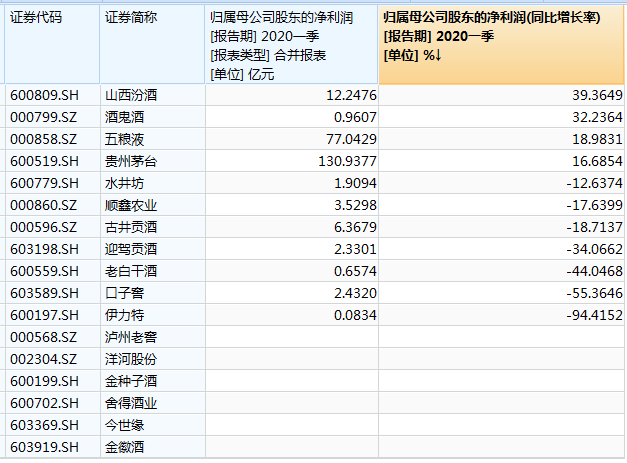Select the code 600199.SH
The height and width of the screenshot is (463, 627).
click(x=44, y=381)
